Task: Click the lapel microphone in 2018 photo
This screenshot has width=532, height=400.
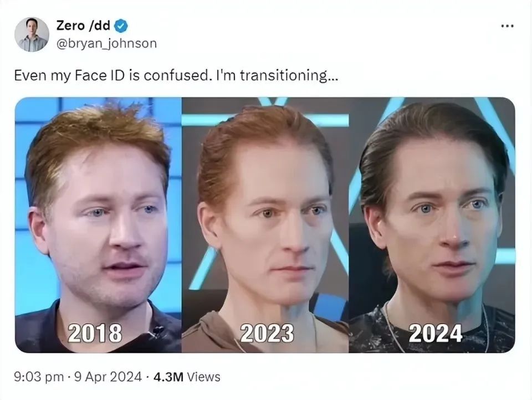Action: (x=158, y=330)
